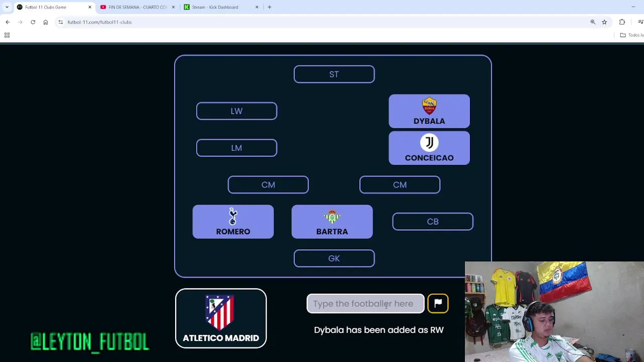Close the Futbol 11 Clubs Game tab

pyautogui.click(x=90, y=7)
